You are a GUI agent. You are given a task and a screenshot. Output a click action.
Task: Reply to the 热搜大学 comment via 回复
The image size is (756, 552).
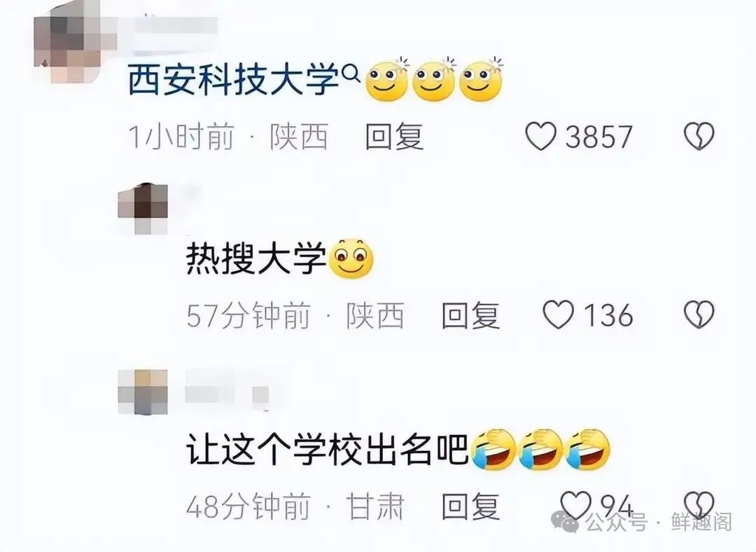pyautogui.click(x=470, y=315)
